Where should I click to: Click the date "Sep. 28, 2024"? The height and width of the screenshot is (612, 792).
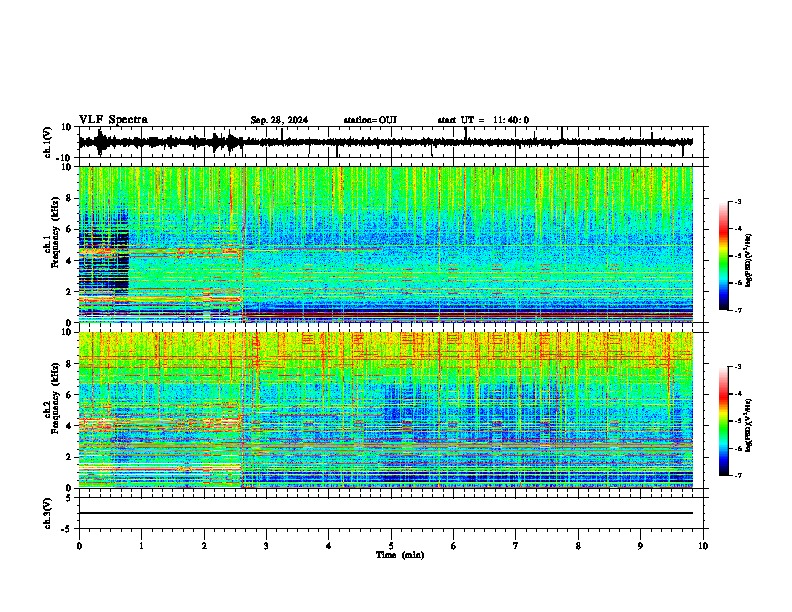point(279,120)
